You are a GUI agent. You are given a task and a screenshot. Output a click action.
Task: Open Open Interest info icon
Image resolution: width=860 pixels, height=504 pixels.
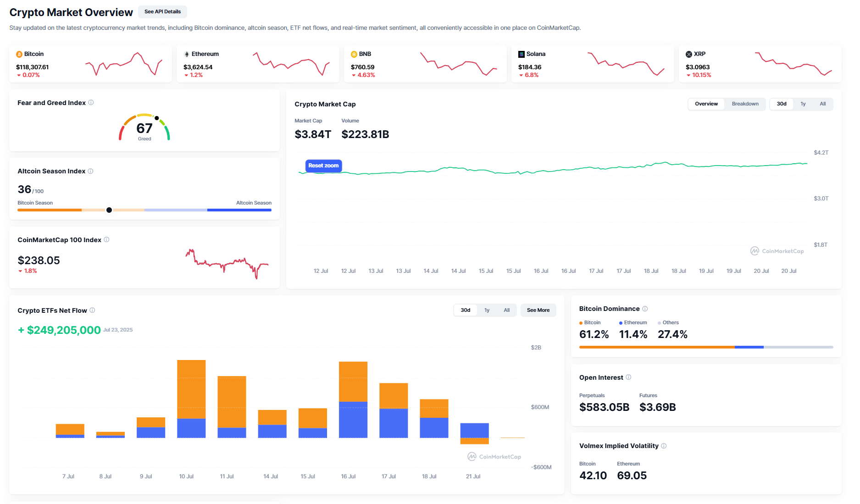[x=628, y=377]
